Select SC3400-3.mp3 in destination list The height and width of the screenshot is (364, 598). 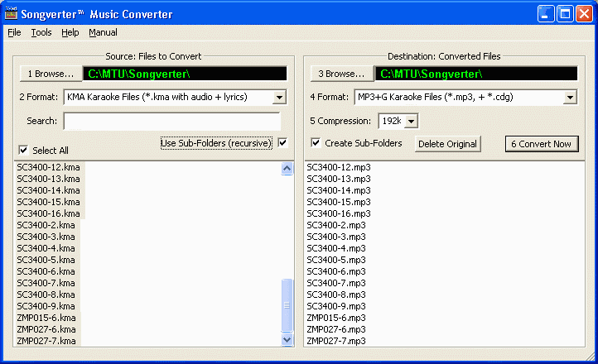click(x=336, y=237)
